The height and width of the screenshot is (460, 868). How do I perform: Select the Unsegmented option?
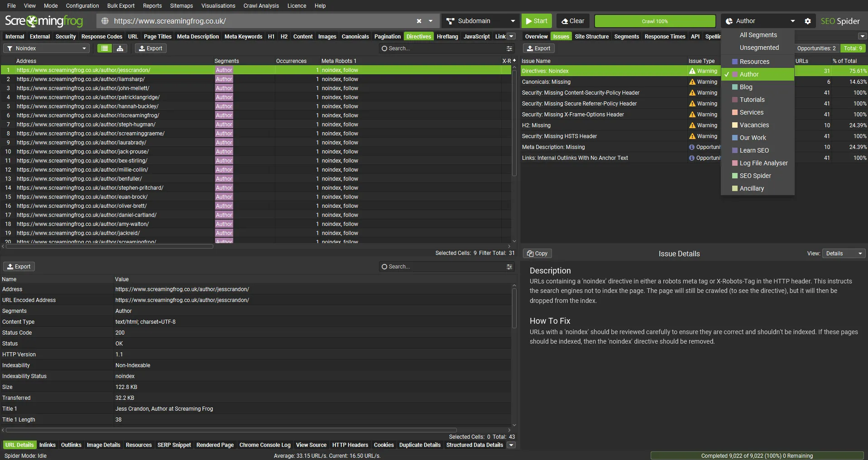[759, 48]
